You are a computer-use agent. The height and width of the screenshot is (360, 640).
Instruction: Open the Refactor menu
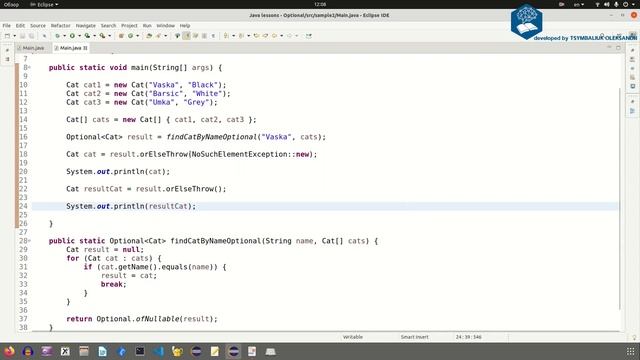(60, 25)
